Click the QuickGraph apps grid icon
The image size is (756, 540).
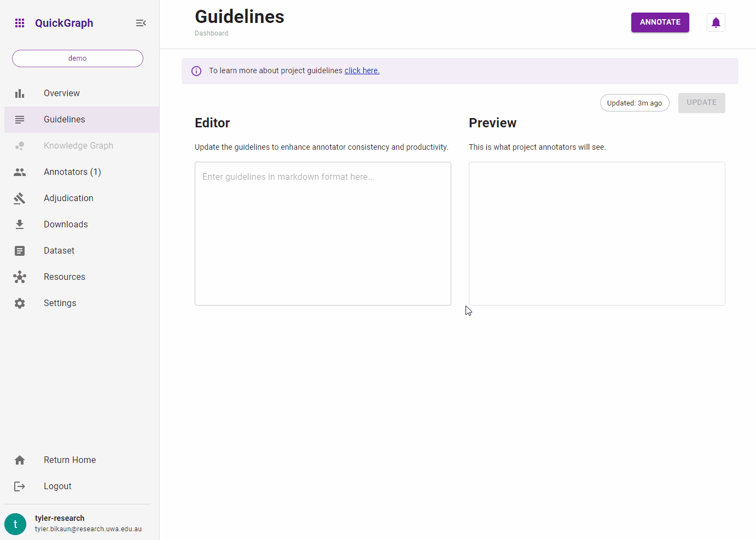20,22
